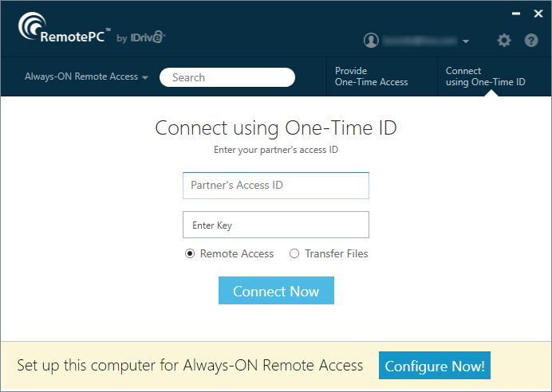Click the Configure Now! button

coord(435,366)
